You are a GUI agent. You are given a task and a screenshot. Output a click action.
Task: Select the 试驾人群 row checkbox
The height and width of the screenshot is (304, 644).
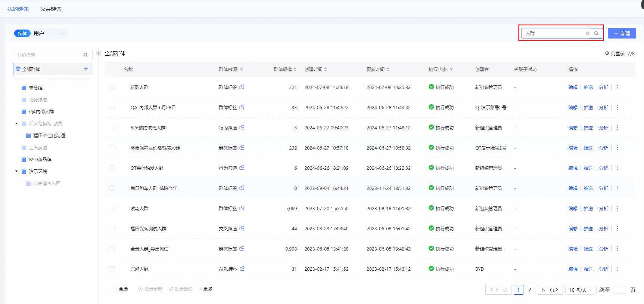point(112,208)
